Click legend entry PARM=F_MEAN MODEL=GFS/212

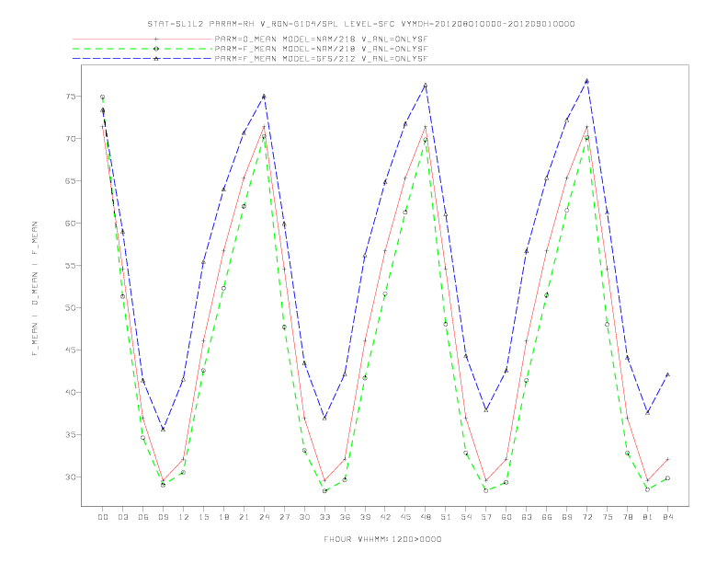pos(321,59)
